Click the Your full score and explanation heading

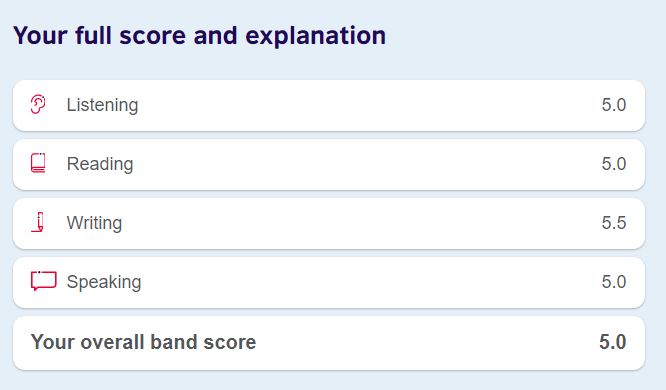click(200, 36)
